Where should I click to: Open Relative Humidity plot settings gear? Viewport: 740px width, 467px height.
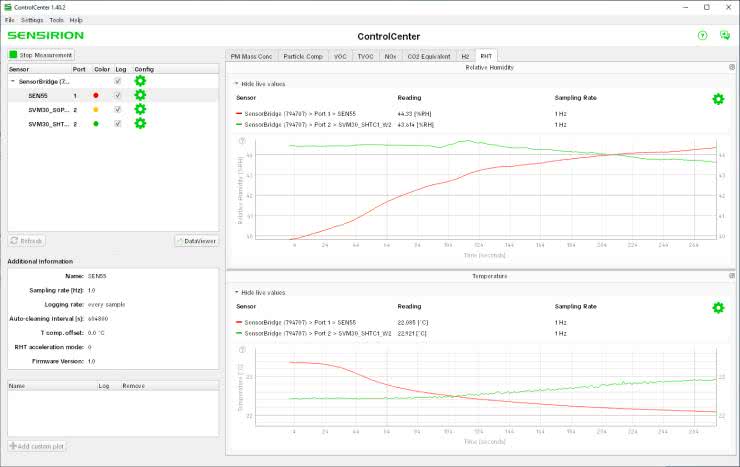point(718,99)
